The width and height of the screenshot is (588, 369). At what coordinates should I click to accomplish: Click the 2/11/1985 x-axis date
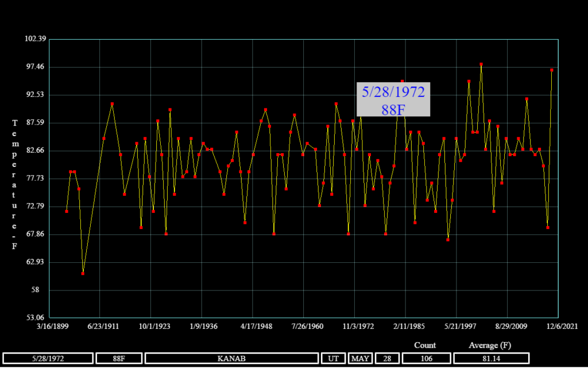click(409, 327)
